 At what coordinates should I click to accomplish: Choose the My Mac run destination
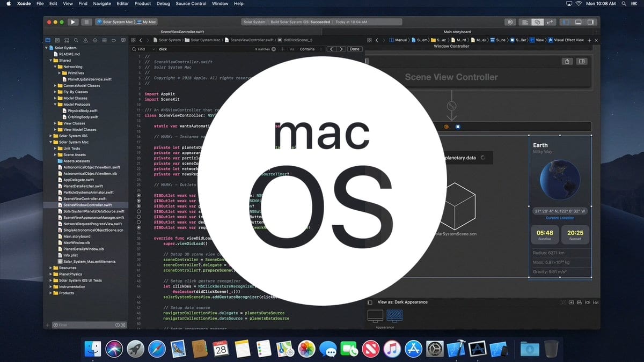click(x=146, y=22)
